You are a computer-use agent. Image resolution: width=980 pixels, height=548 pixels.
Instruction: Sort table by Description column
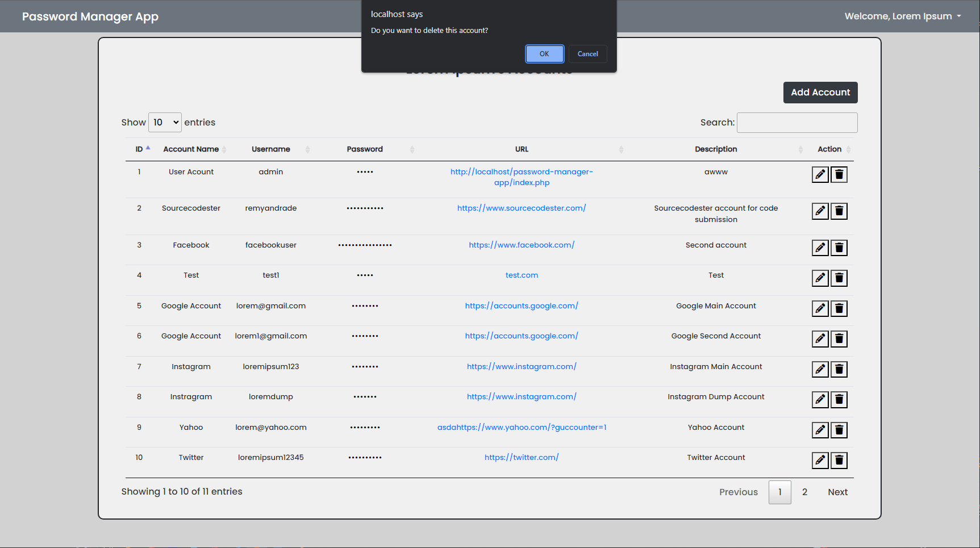point(716,149)
